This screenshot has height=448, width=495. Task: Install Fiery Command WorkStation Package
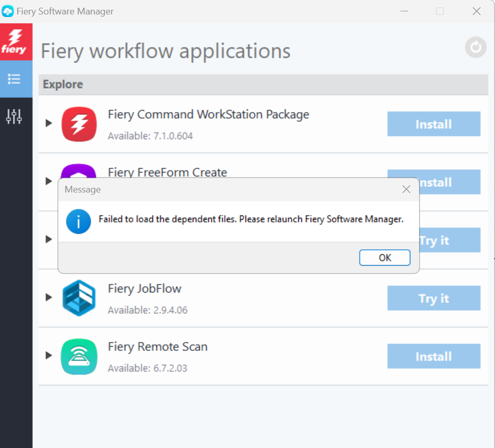pyautogui.click(x=434, y=124)
